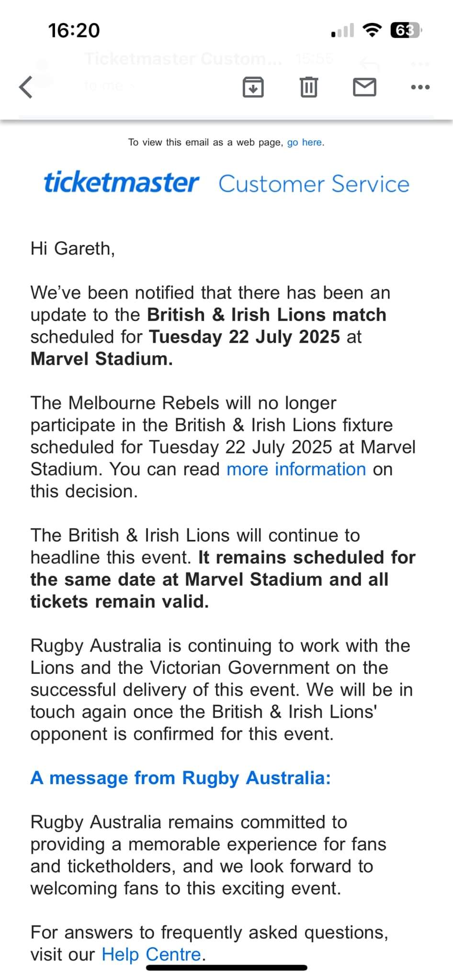453x980 pixels.
Task: Tap "A message from Rugby Australia:" heading
Action: [181, 778]
